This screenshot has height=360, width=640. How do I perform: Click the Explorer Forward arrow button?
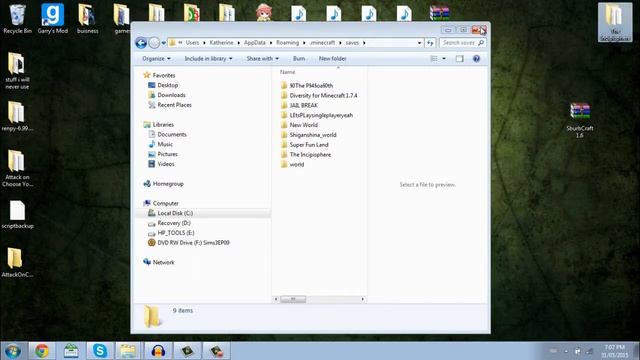point(154,42)
